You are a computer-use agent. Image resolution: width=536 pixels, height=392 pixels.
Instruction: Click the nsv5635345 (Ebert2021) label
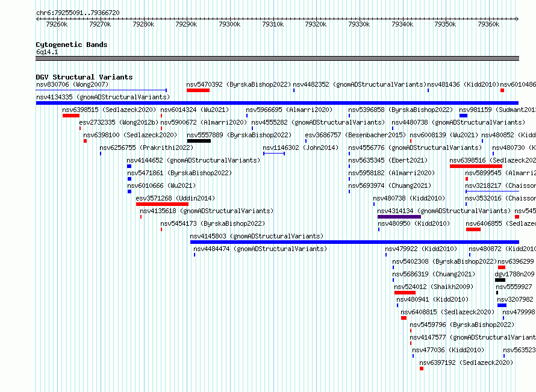[x=388, y=160]
